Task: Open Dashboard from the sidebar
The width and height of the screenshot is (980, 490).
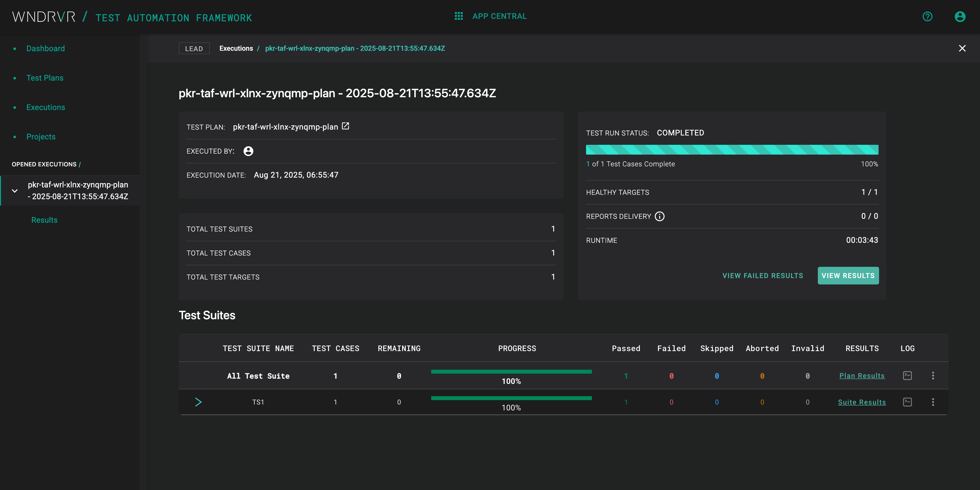Action: pyautogui.click(x=46, y=48)
